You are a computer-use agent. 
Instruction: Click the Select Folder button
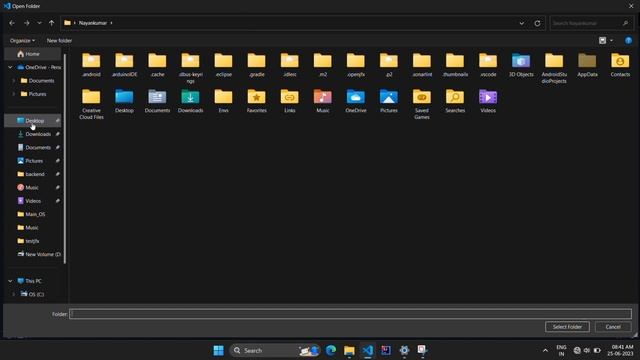[x=567, y=327]
